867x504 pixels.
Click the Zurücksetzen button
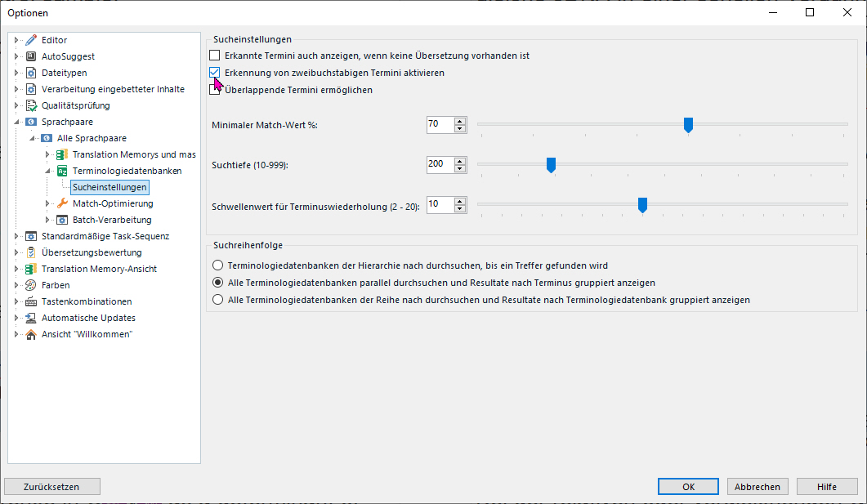52,486
